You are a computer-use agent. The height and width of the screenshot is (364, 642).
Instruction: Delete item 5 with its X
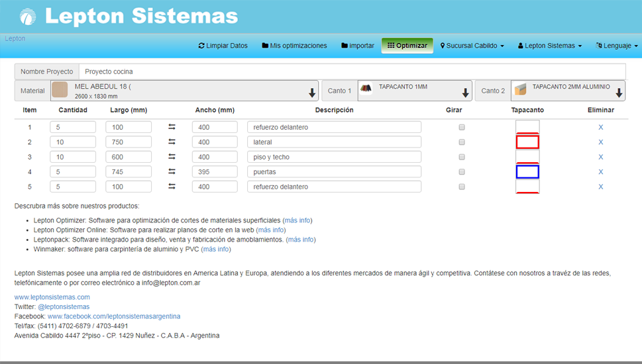(601, 187)
